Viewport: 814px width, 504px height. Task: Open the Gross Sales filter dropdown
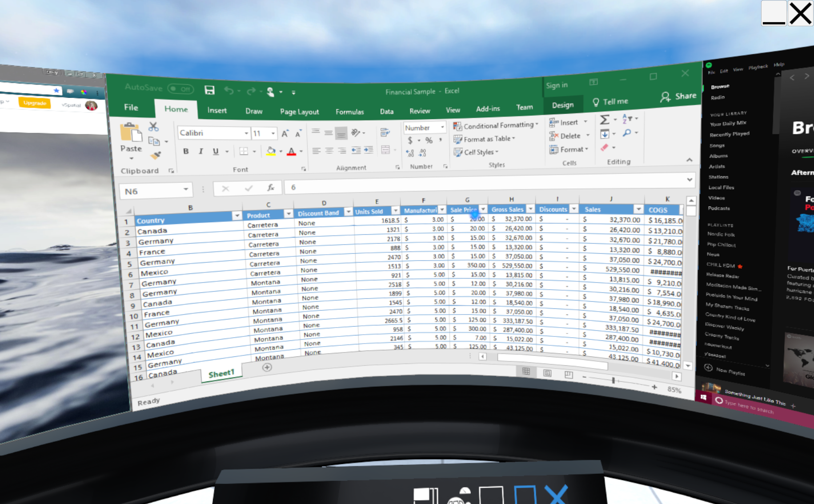pyautogui.click(x=530, y=208)
